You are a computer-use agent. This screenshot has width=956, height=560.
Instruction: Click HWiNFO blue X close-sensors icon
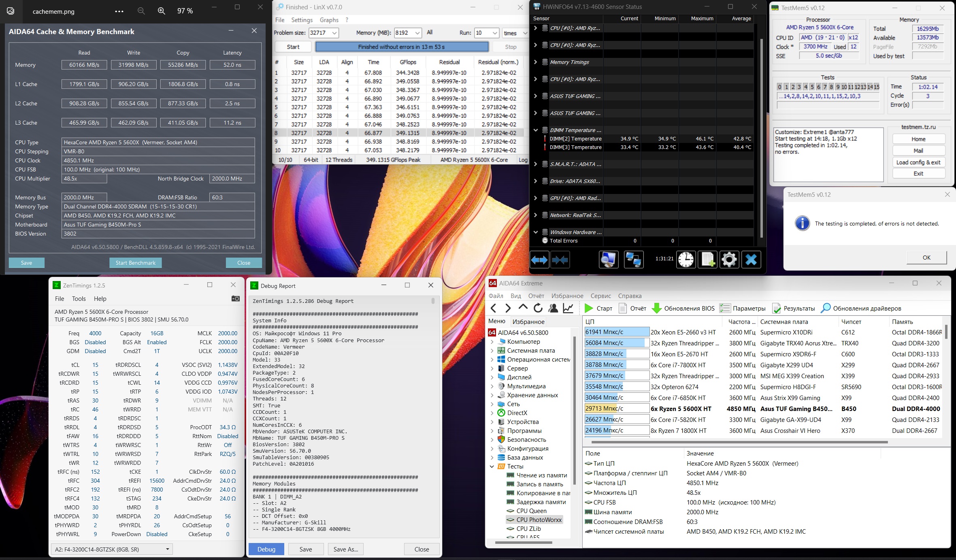click(751, 260)
